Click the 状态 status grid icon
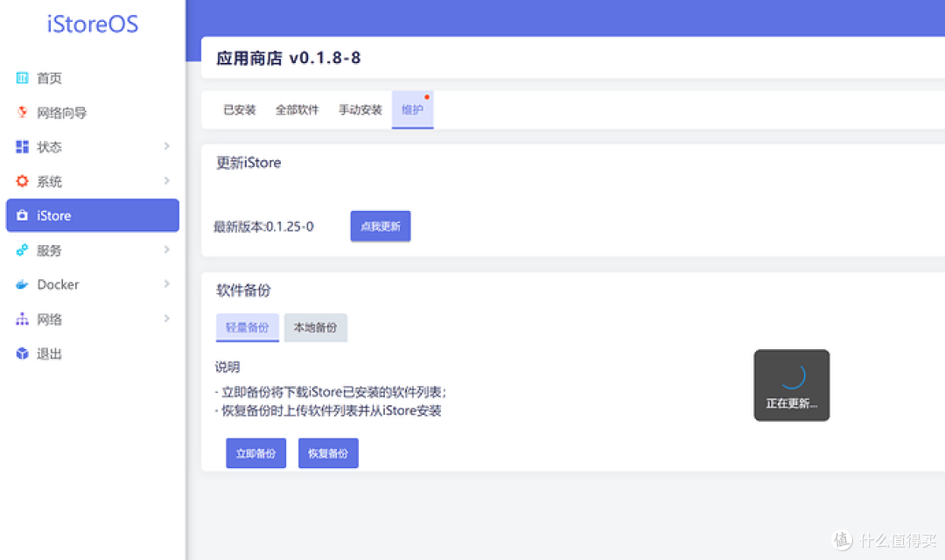The height and width of the screenshot is (560, 945). 22,146
